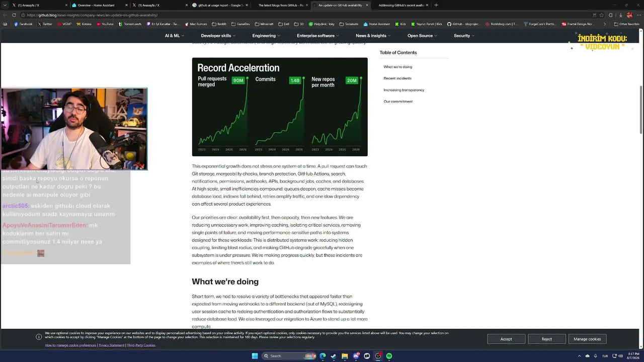Open the TorrentLeech bookmark

(130, 24)
